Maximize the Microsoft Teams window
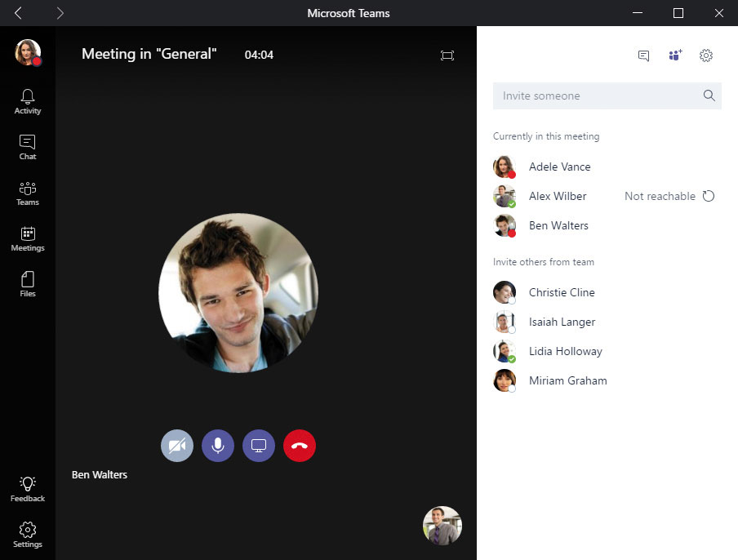 pyautogui.click(x=678, y=13)
